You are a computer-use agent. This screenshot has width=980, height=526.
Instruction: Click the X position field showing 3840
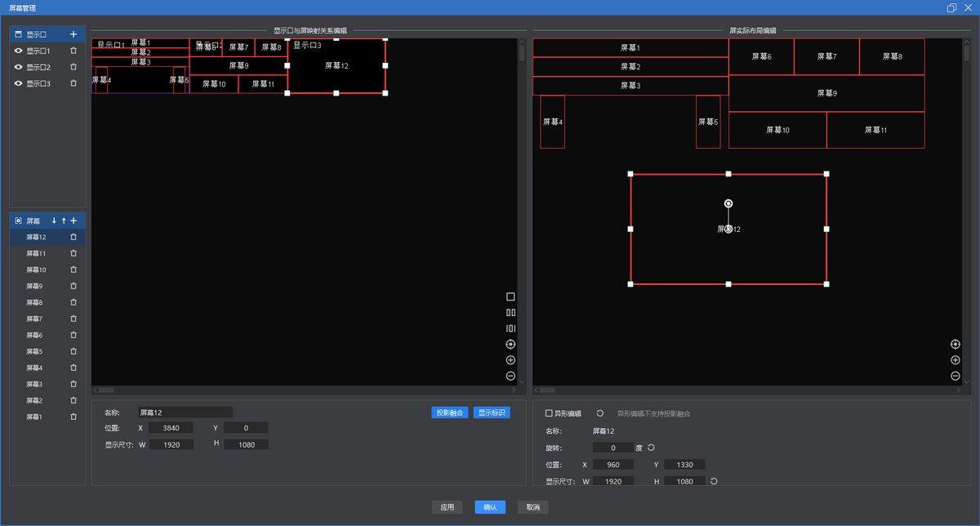click(170, 428)
